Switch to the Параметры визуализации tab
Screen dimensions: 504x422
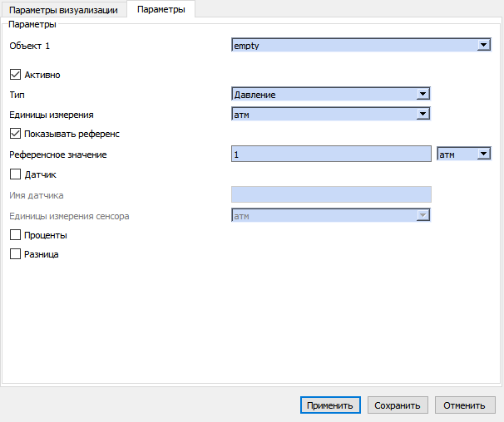[x=63, y=10]
